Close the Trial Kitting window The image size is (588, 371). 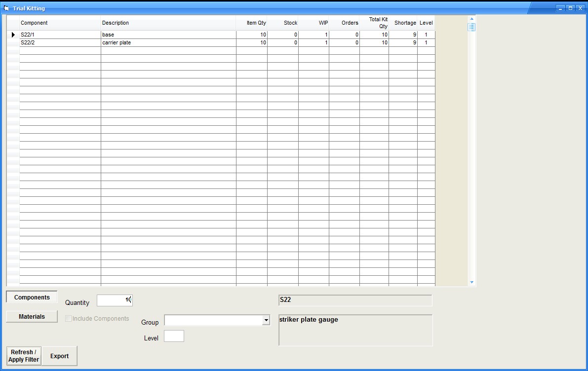(580, 8)
